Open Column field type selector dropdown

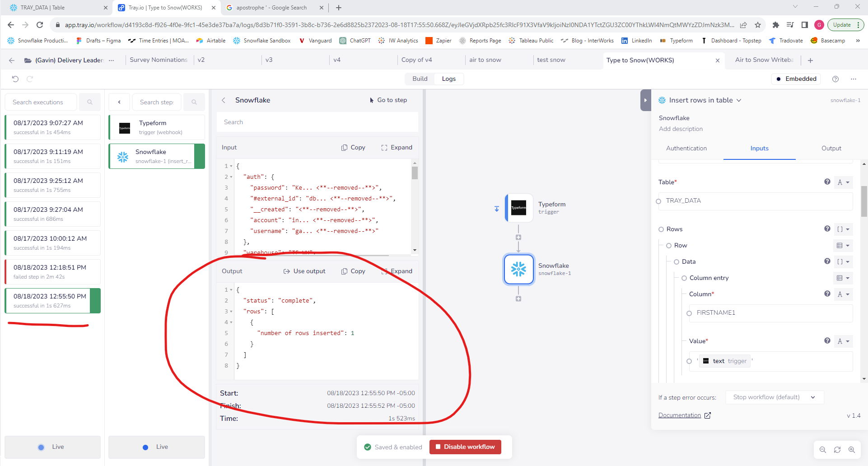844,294
